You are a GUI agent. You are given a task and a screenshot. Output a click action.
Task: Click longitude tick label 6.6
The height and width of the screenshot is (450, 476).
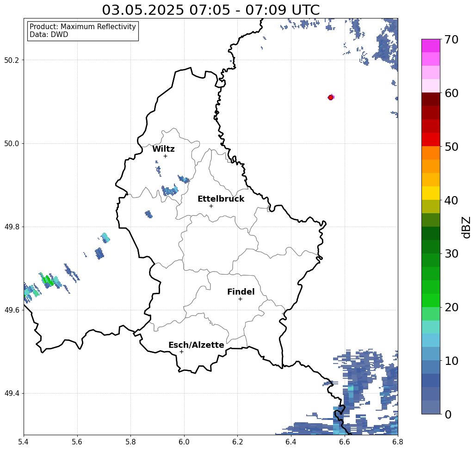click(x=344, y=442)
